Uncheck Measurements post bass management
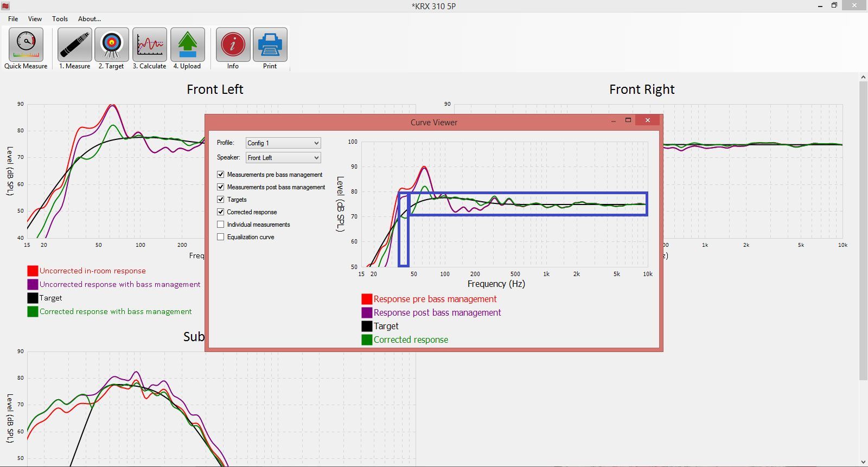 [x=221, y=187]
